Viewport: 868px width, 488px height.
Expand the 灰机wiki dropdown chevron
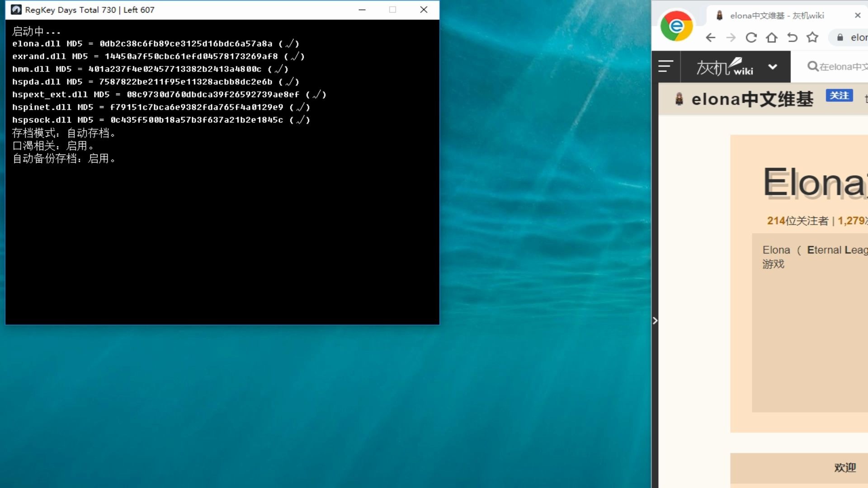[x=773, y=67]
